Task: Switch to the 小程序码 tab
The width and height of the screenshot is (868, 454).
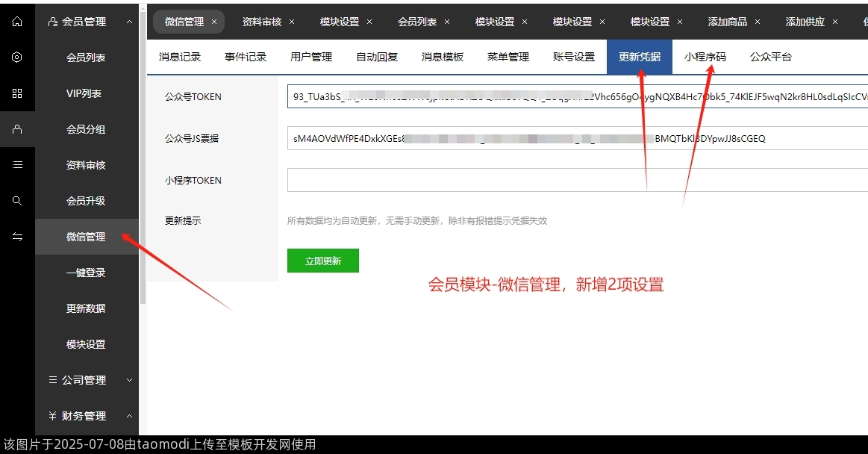Action: coord(705,56)
